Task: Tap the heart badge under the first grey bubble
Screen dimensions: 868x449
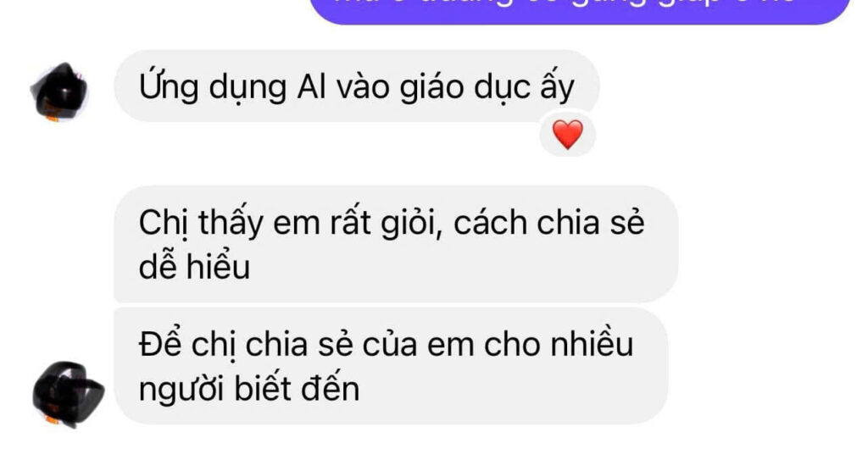Action: coord(567,135)
